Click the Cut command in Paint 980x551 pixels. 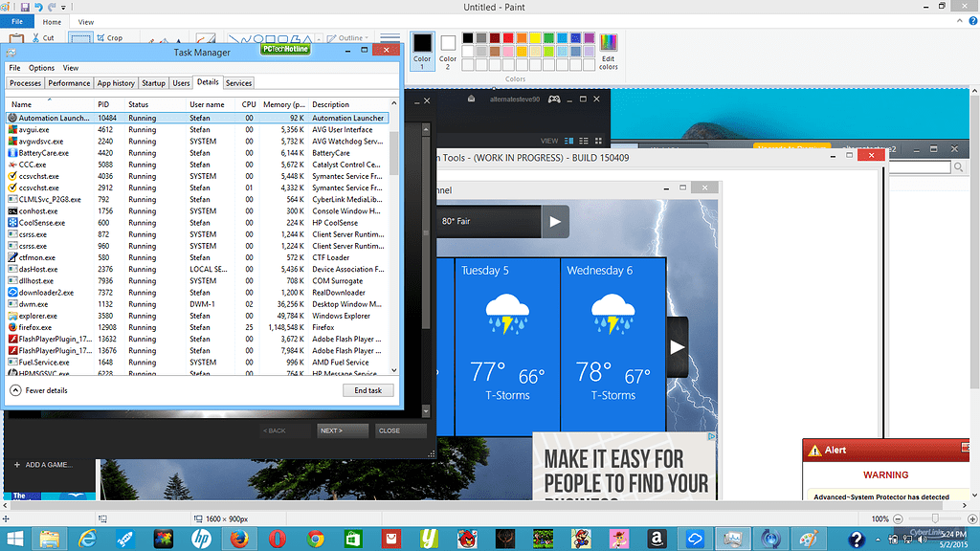(x=42, y=38)
